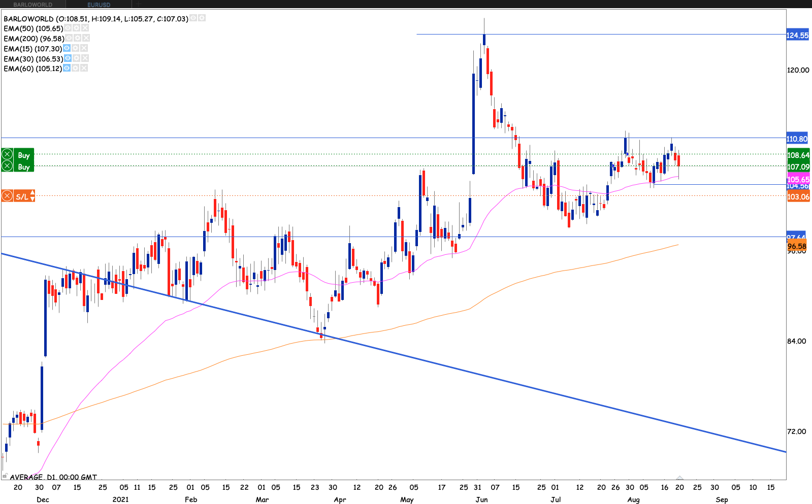The width and height of the screenshot is (812, 504).
Task: Click the pink 105.65 EMA price label
Action: point(798,179)
